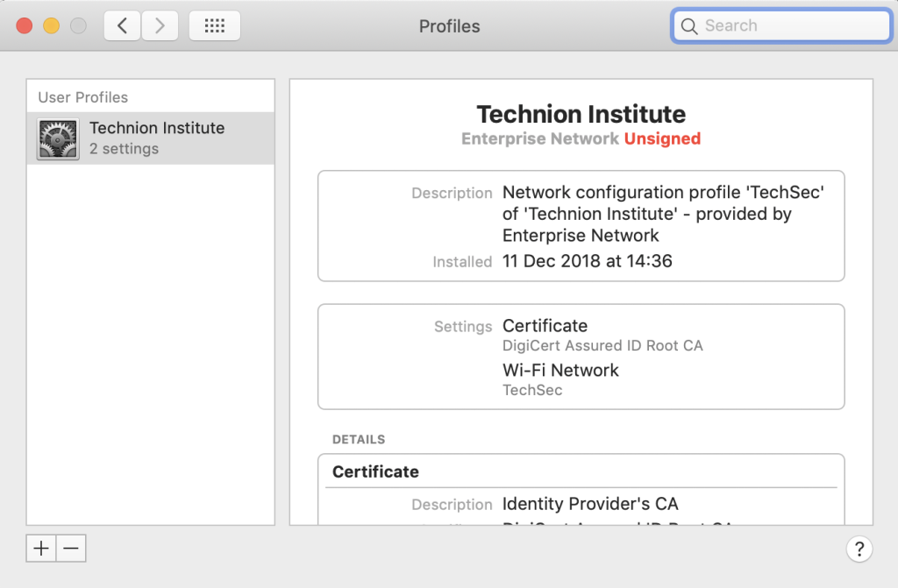Add a profile with the plus button

pyautogui.click(x=41, y=549)
